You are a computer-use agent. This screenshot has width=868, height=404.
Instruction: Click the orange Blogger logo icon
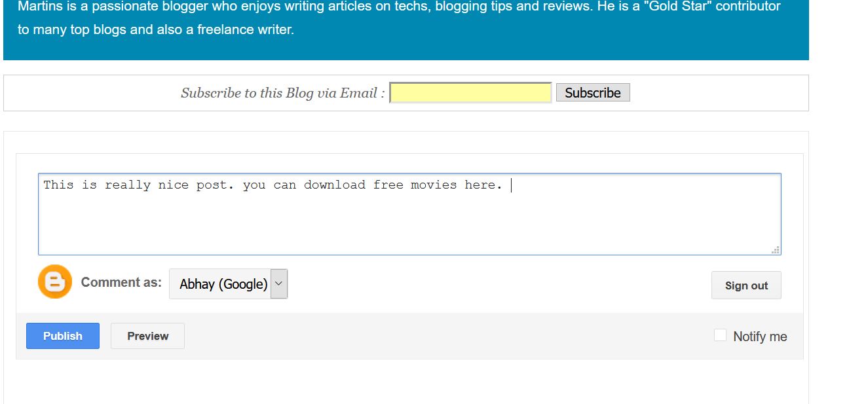(55, 282)
